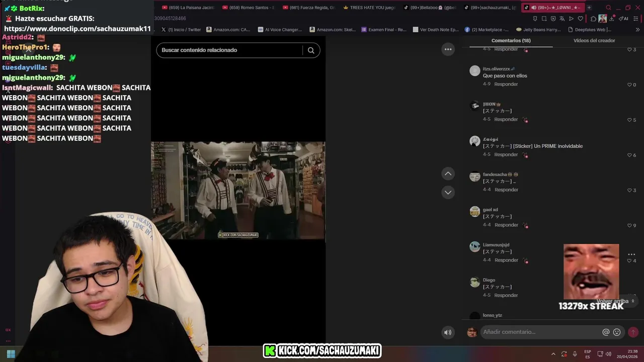Open the Examen Final bookmark

click(x=384, y=30)
